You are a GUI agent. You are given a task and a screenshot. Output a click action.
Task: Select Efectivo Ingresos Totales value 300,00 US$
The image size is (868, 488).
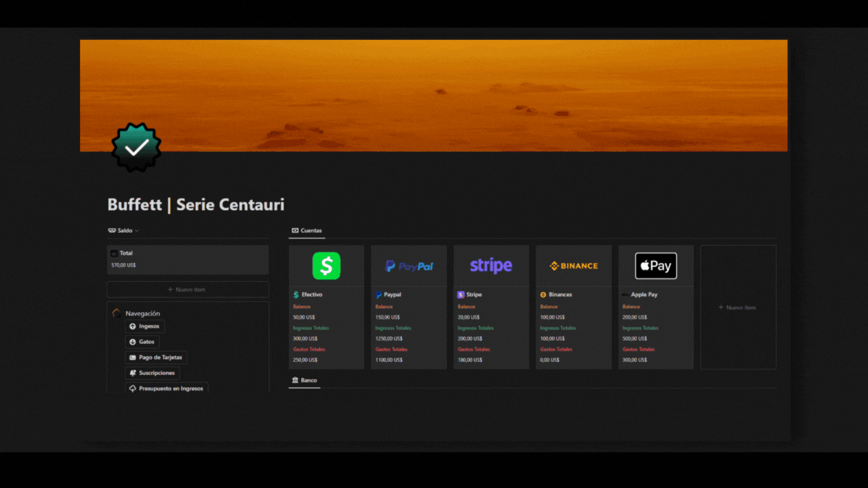(x=305, y=338)
